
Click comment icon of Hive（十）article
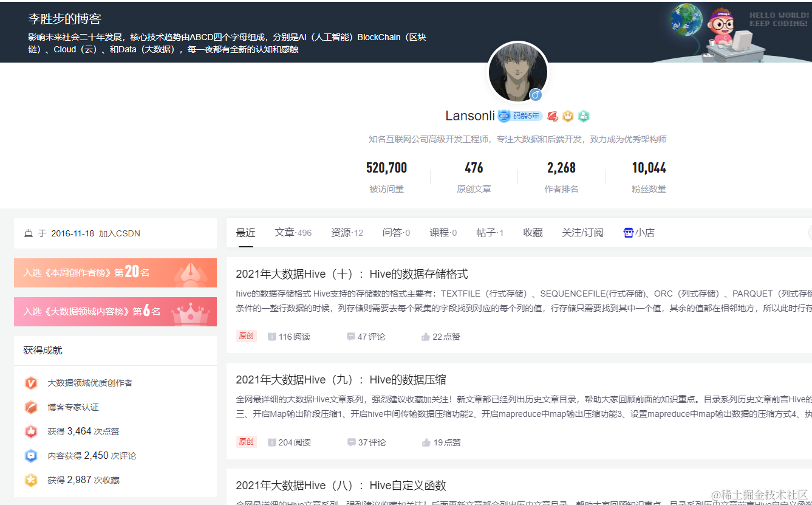point(351,337)
